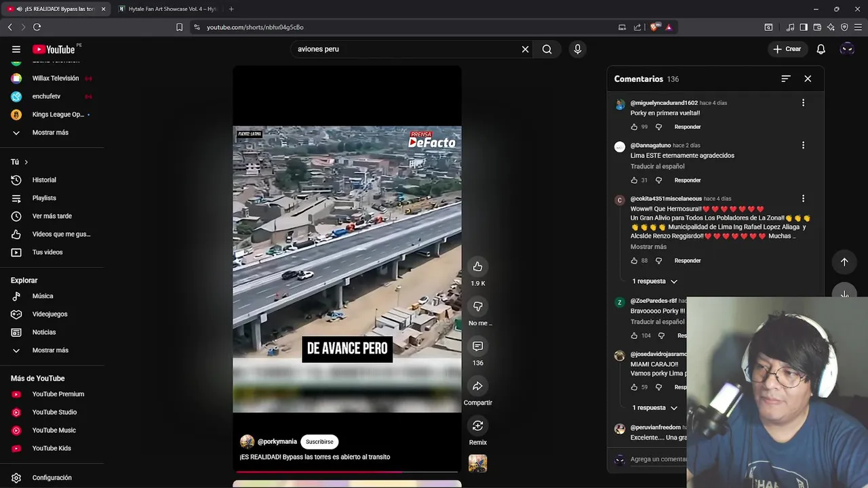Click the Remix icon
This screenshot has height=488, width=868.
point(477,426)
